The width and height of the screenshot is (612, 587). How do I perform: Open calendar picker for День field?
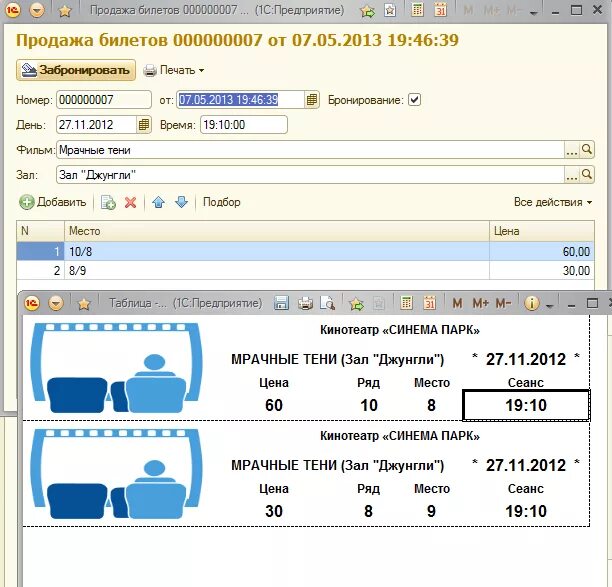[x=144, y=125]
